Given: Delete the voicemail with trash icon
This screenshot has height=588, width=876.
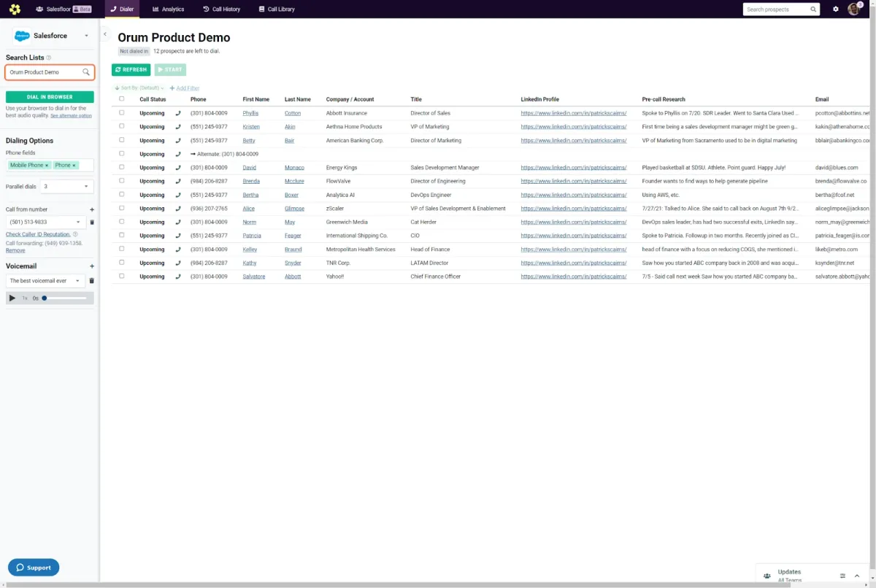Looking at the screenshot, I should point(92,280).
